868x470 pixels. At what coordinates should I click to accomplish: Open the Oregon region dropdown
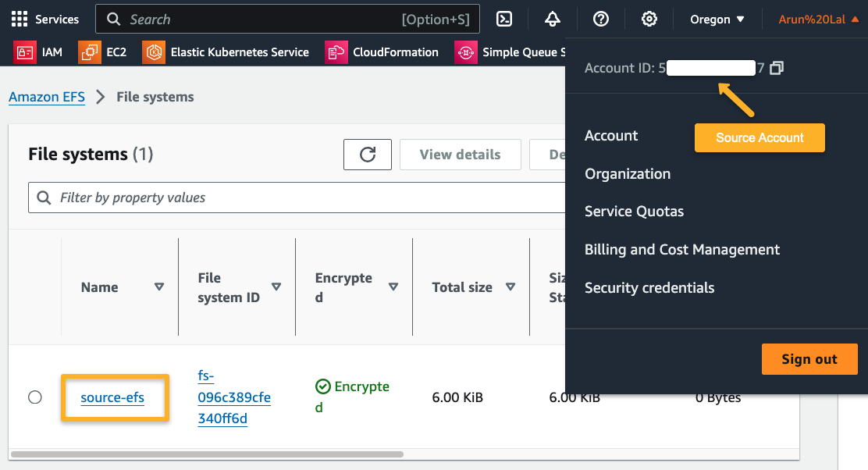click(x=716, y=19)
